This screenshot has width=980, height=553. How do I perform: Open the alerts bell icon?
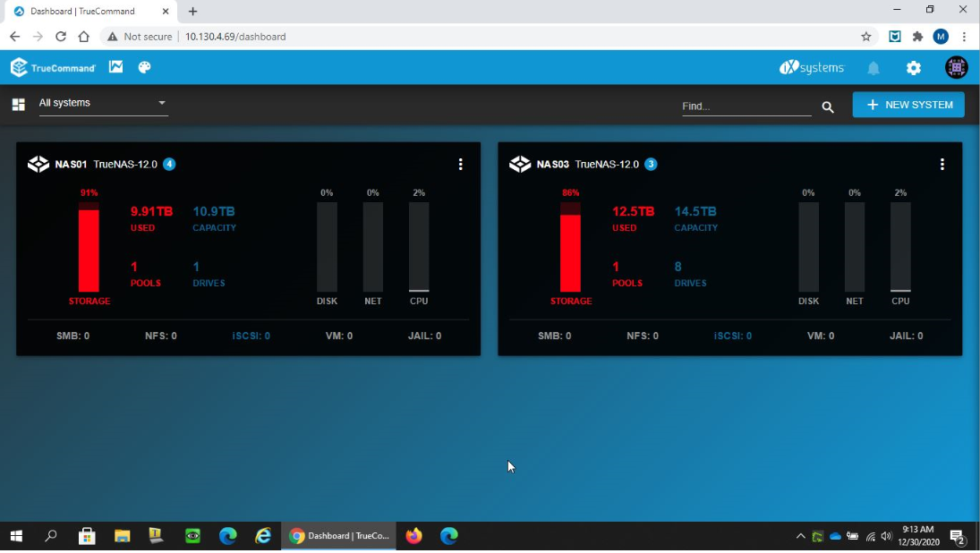(x=873, y=68)
